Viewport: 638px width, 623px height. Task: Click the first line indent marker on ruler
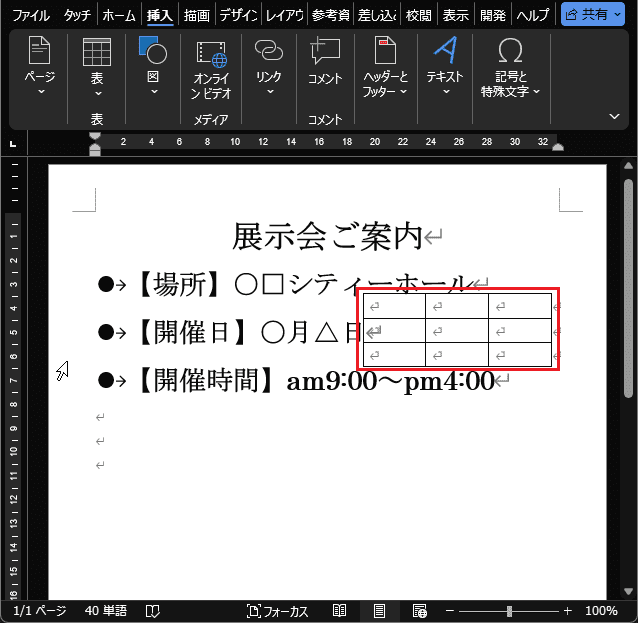coord(94,136)
